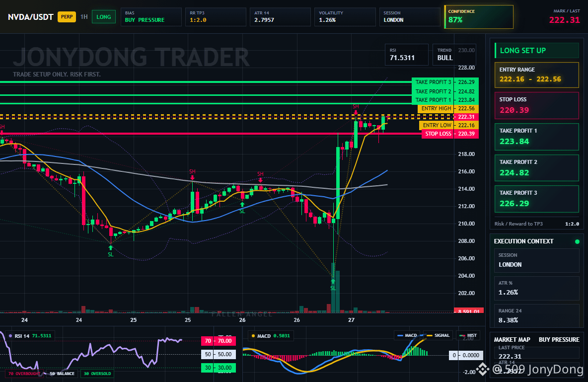Click the RSI 71.5311 box on chart
The image size is (588, 382).
pyautogui.click(x=407, y=55)
